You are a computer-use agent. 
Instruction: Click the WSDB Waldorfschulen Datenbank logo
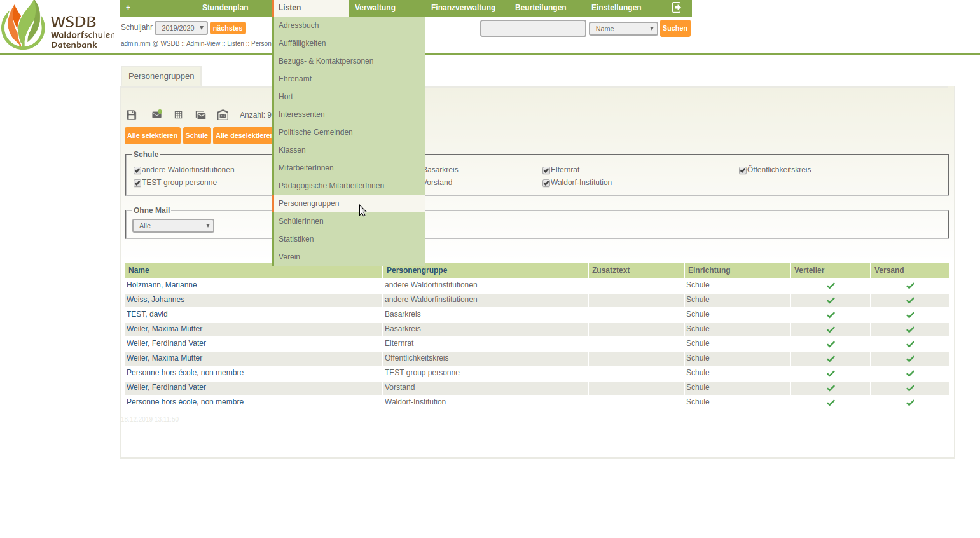(57, 27)
